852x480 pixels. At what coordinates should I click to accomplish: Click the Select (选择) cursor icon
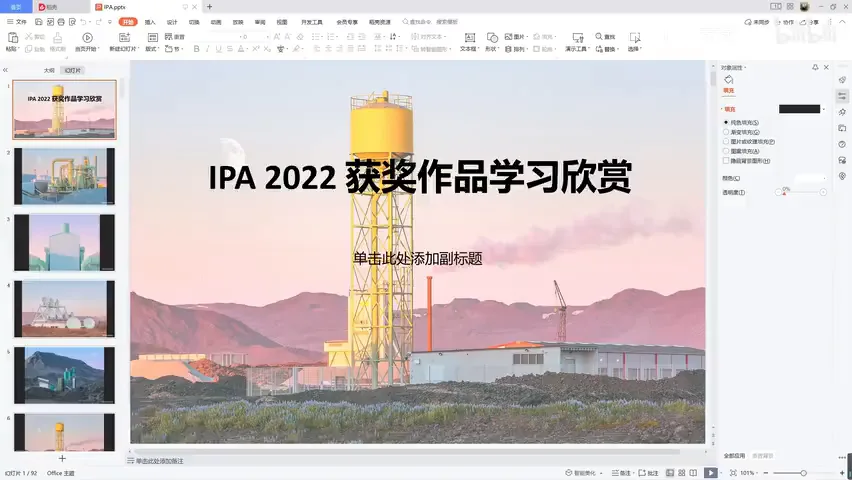634,38
